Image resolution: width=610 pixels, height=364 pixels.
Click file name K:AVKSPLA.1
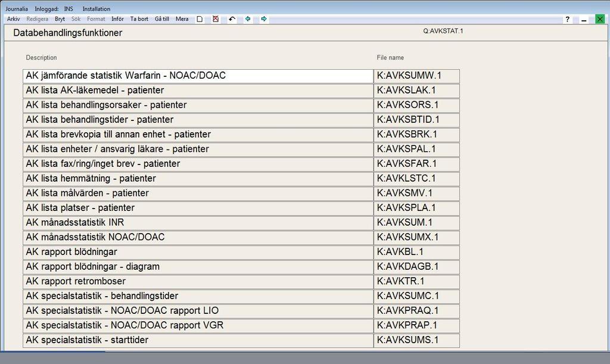tap(416, 208)
